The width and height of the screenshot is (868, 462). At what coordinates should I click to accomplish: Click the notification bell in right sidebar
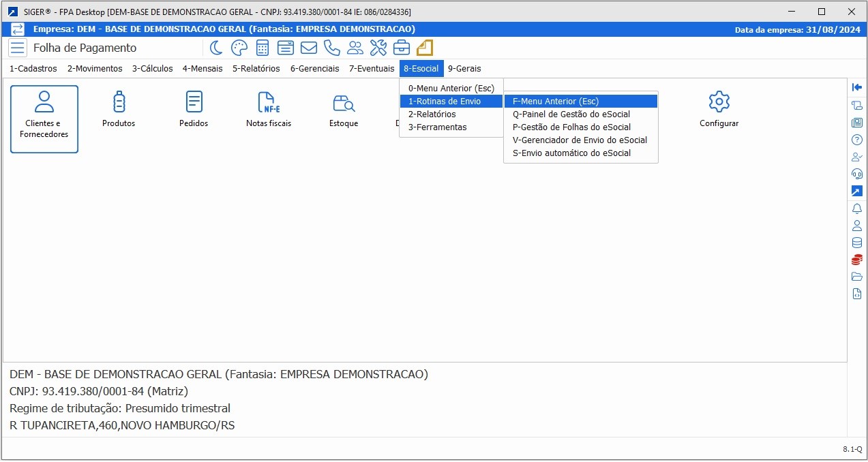click(857, 209)
